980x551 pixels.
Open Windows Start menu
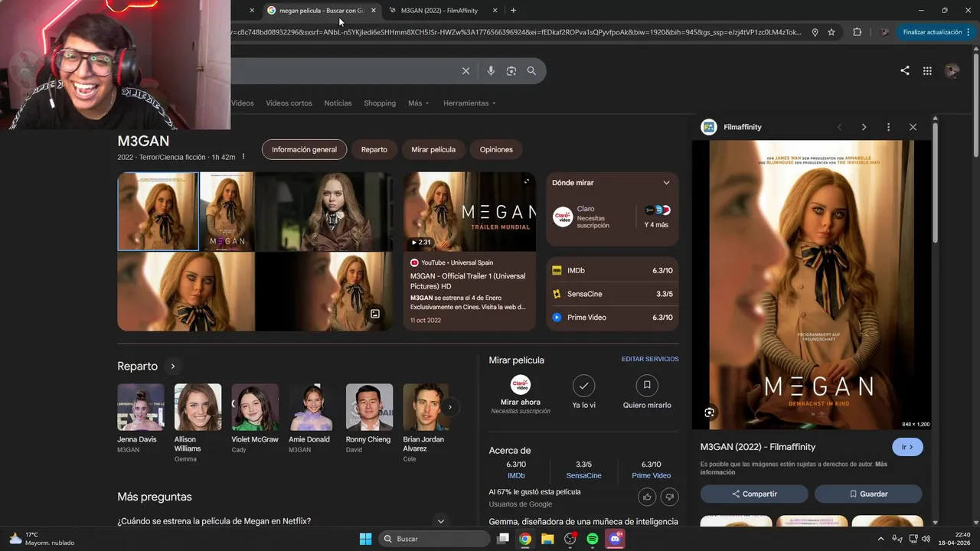point(365,539)
